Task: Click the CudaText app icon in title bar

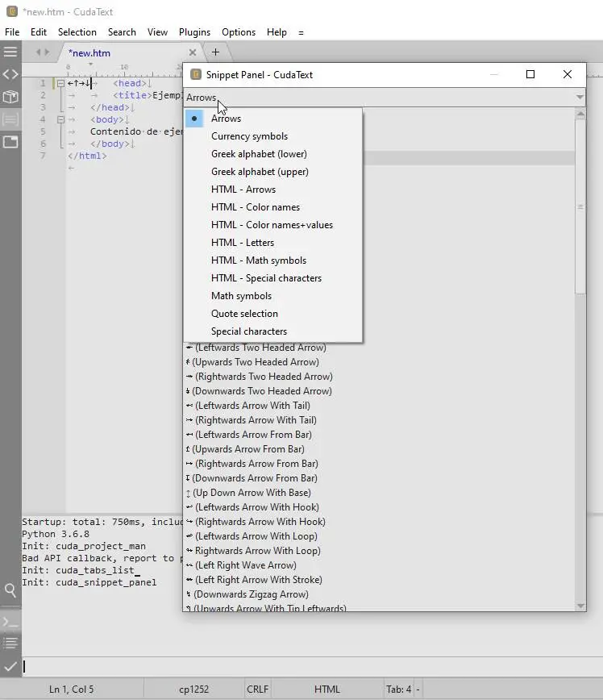Action: (11, 11)
